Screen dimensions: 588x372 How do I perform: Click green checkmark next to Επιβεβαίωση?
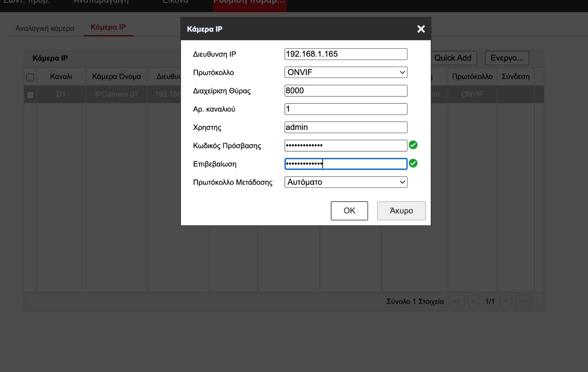pos(413,163)
